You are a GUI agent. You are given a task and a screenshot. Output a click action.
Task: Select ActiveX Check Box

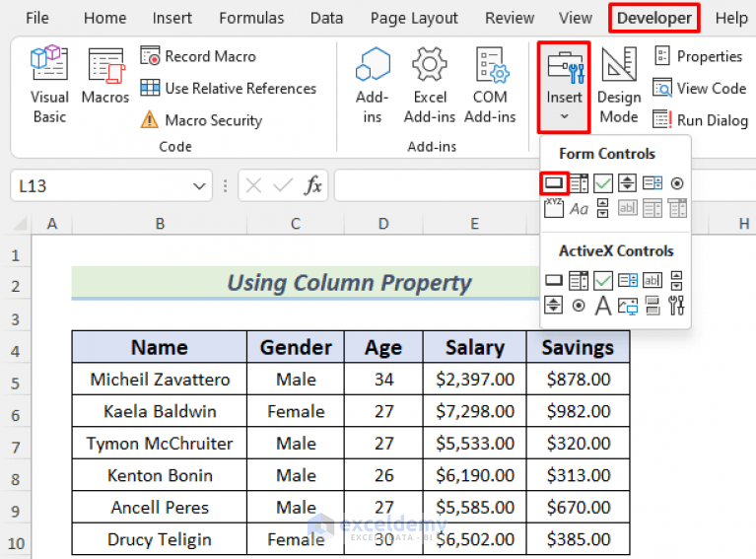point(603,280)
